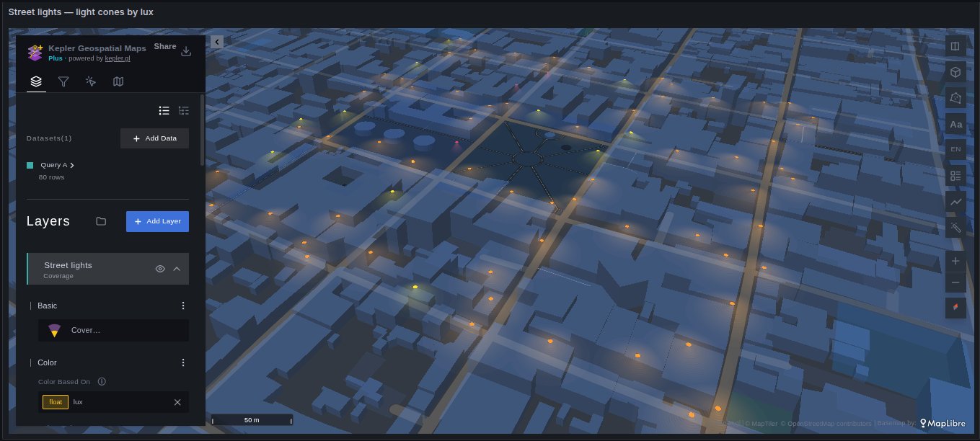Open the effects magic wand control
Viewport: 980px width, 441px height.
955,228
